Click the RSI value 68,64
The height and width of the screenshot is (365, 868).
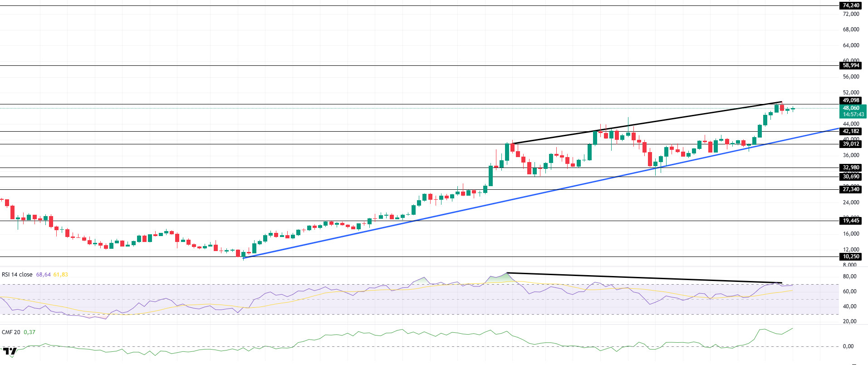44,275
